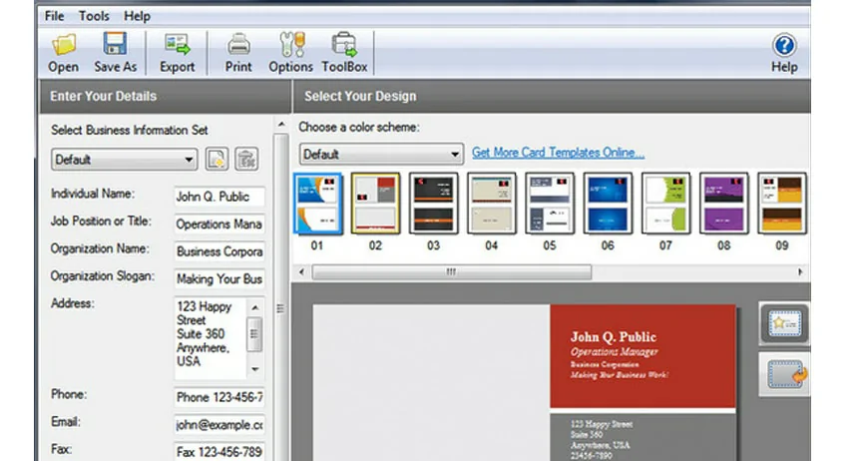Click the star card button beside preview
The width and height of the screenshot is (868, 461).
tap(783, 323)
